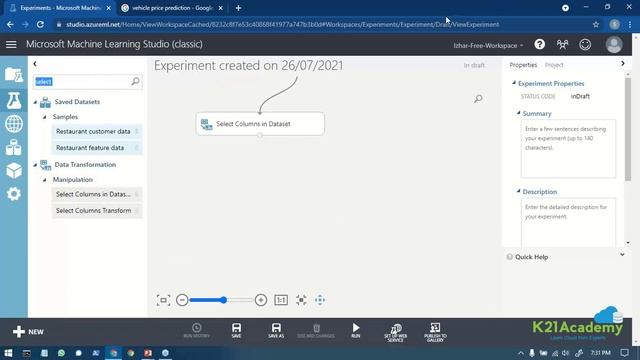This screenshot has width=640, height=360.
Task: Open PowerPoint from the taskbar
Action: point(148,353)
